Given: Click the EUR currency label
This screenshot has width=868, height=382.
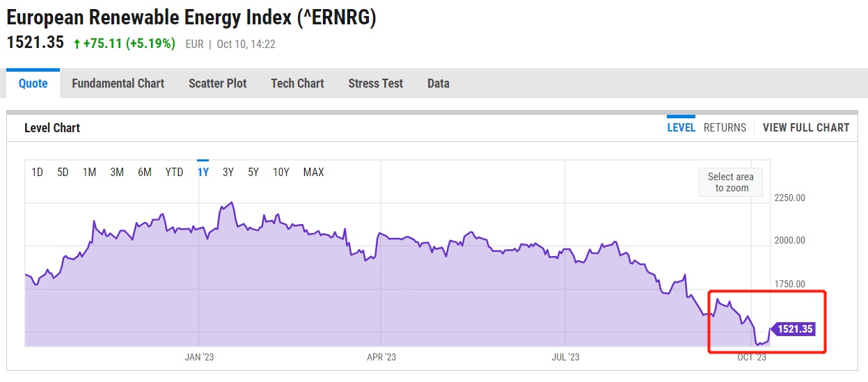Looking at the screenshot, I should pyautogui.click(x=195, y=44).
